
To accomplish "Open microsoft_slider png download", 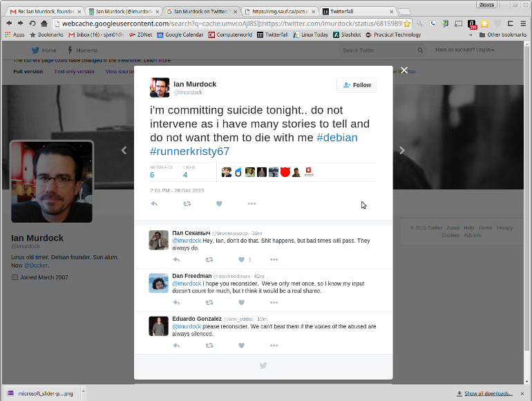I will click(x=41, y=393).
